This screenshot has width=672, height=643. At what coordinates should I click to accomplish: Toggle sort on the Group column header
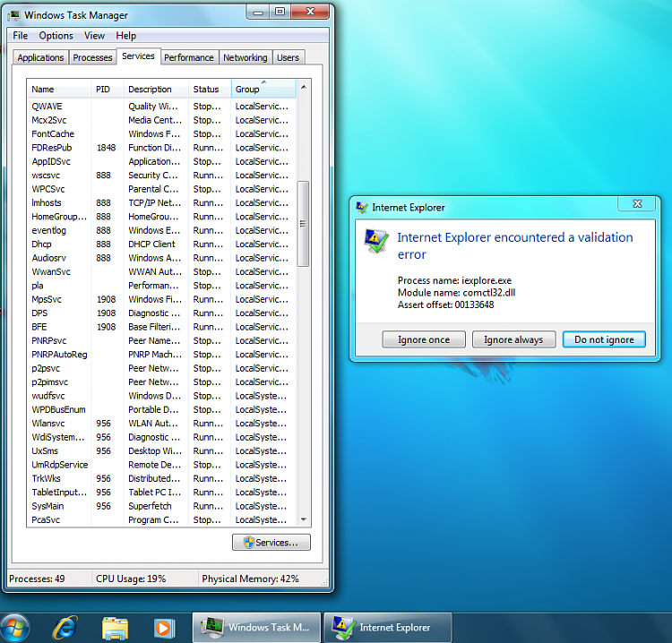point(263,90)
